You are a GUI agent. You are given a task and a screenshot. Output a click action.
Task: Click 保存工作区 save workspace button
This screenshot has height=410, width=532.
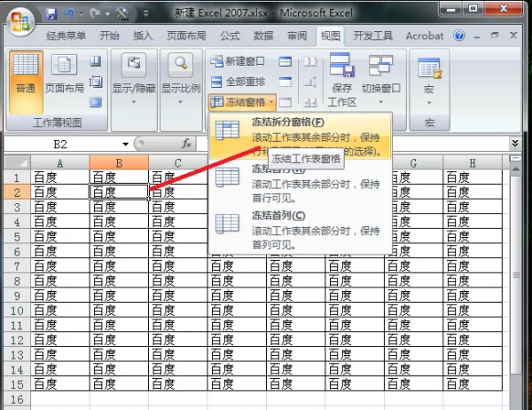[x=341, y=80]
